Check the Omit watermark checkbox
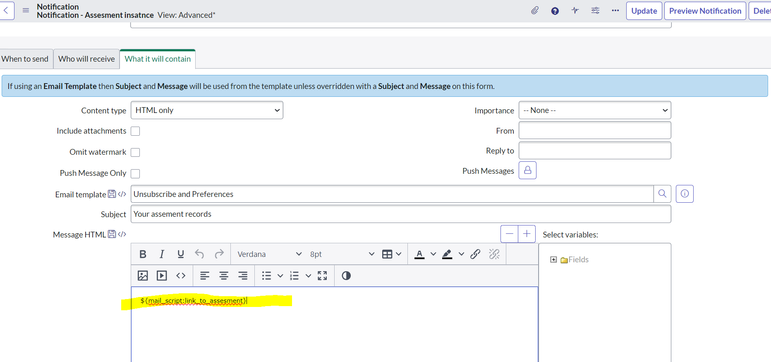Image resolution: width=771 pixels, height=362 pixels. pyautogui.click(x=135, y=152)
